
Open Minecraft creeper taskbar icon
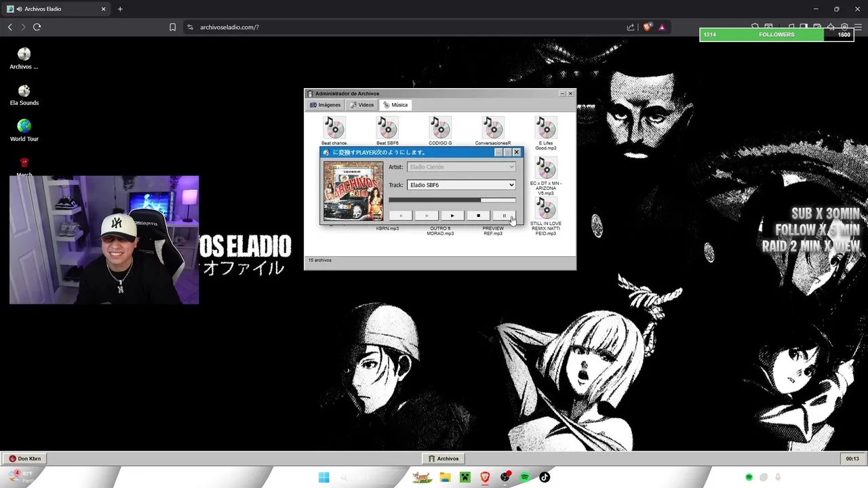tap(465, 477)
